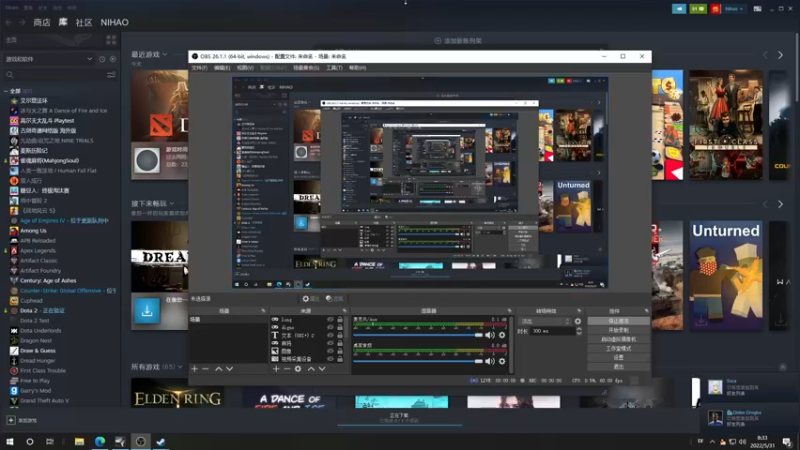Viewport: 800px width, 450px height.
Task: Add a new scene in OBS Scenes panel
Action: tap(194, 368)
